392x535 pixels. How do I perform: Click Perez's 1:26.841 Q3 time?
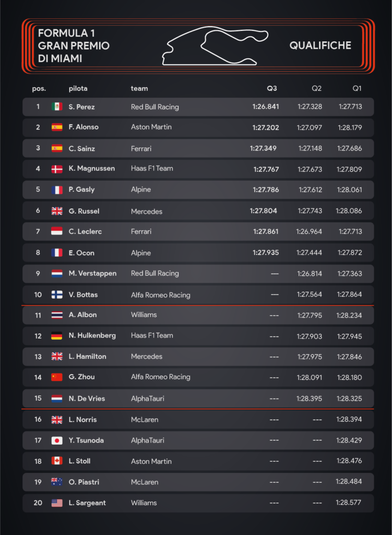266,107
